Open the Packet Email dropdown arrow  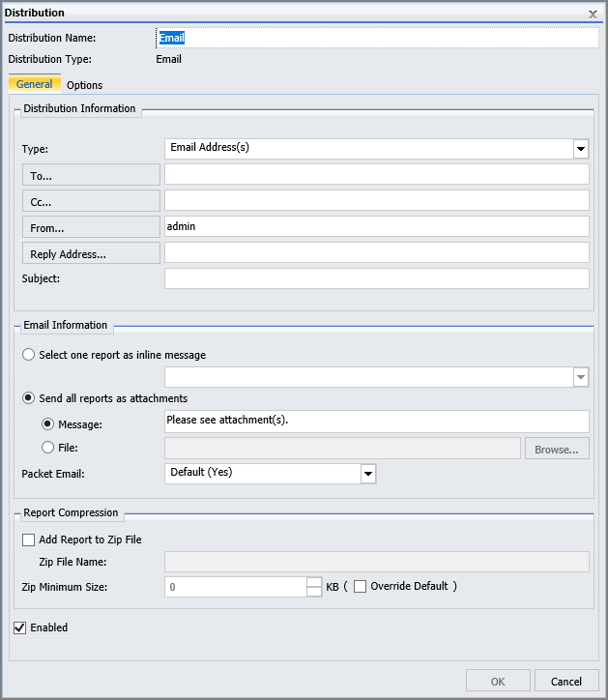click(x=368, y=474)
